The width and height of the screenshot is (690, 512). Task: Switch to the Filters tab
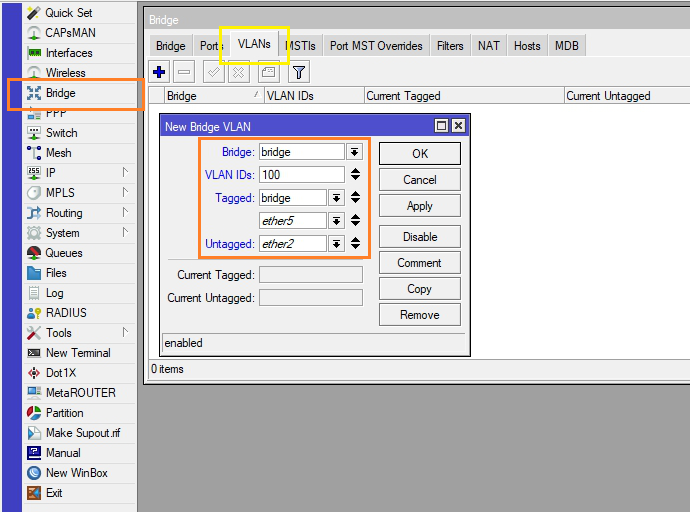point(450,46)
